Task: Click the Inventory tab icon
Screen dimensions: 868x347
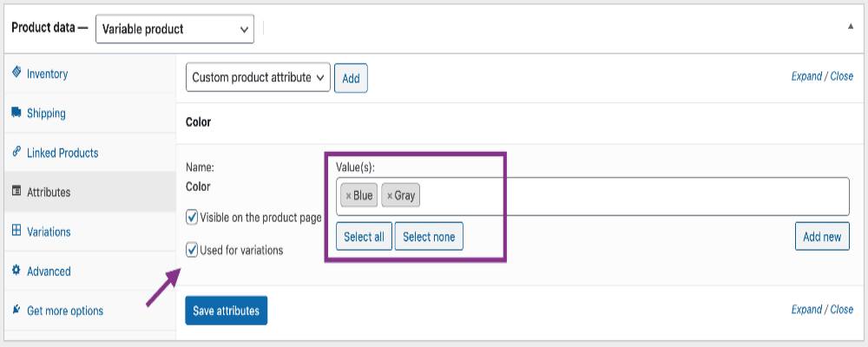Action: 16,74
